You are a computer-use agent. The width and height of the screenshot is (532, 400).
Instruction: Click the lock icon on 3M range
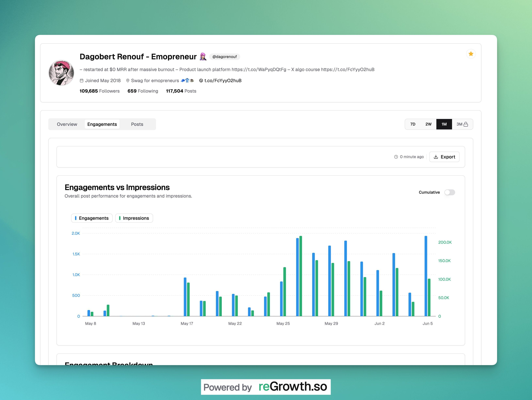point(466,124)
